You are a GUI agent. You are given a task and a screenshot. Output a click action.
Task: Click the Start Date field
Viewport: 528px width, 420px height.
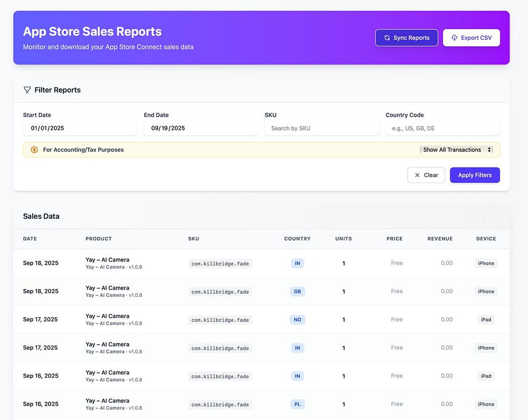tap(80, 128)
